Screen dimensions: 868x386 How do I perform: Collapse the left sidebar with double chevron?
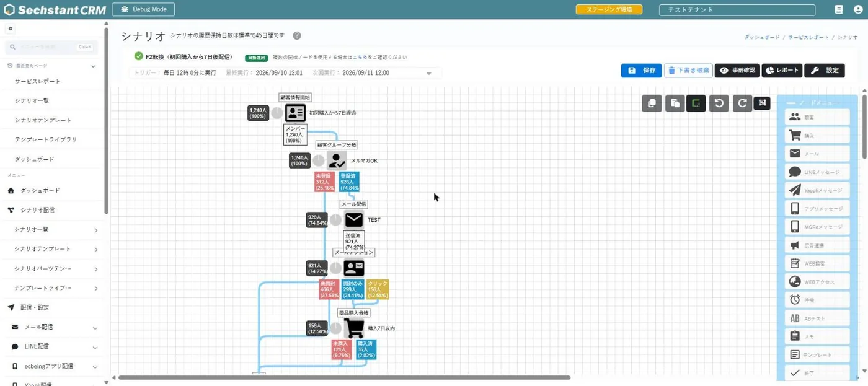click(11, 29)
